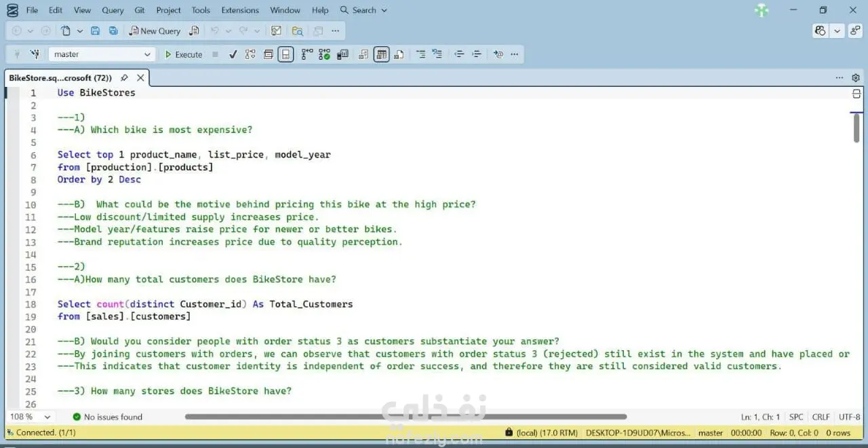Close the BikeStore.sql tab
Screen dimensions: 868x448
pyautogui.click(x=140, y=78)
